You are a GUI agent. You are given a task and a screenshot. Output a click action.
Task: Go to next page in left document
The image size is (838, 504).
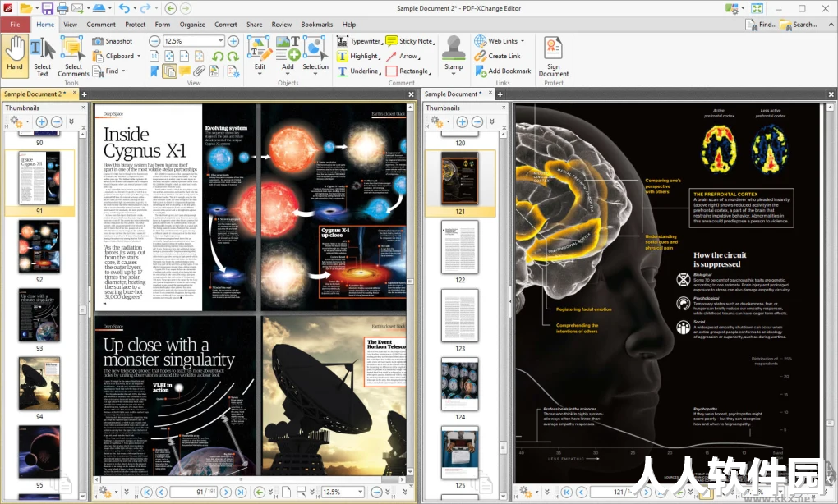[226, 492]
